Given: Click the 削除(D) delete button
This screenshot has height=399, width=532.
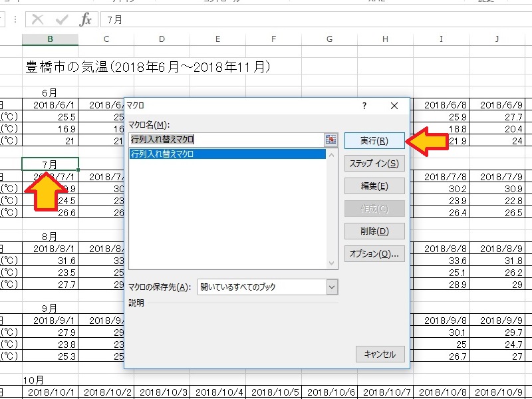Looking at the screenshot, I should [x=374, y=231].
